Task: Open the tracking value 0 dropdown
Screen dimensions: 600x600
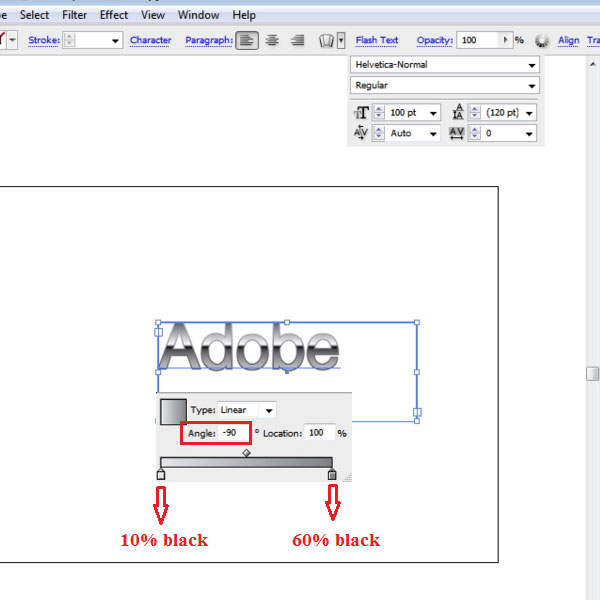Action: point(529,134)
